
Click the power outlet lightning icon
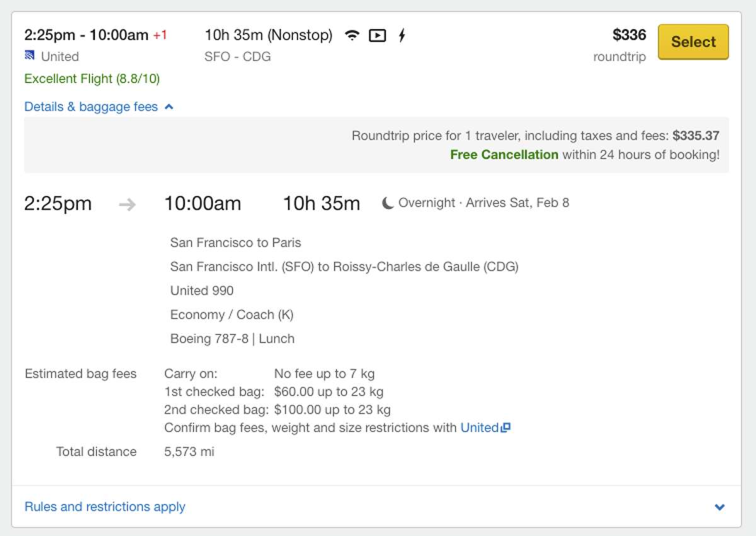tap(402, 36)
